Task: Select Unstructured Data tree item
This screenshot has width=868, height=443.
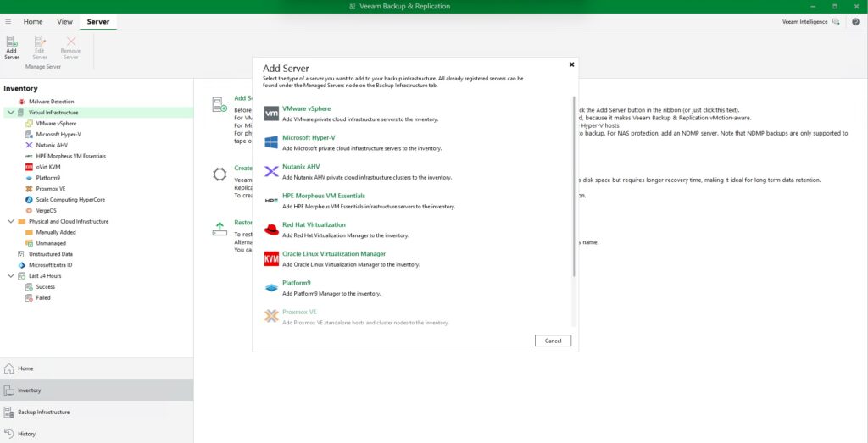Action: [x=50, y=254]
